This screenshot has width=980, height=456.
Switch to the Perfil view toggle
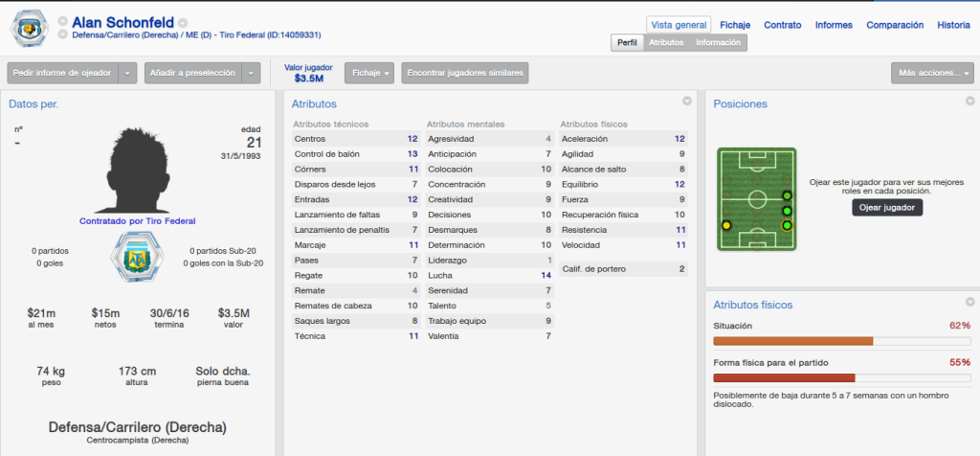coord(627,42)
